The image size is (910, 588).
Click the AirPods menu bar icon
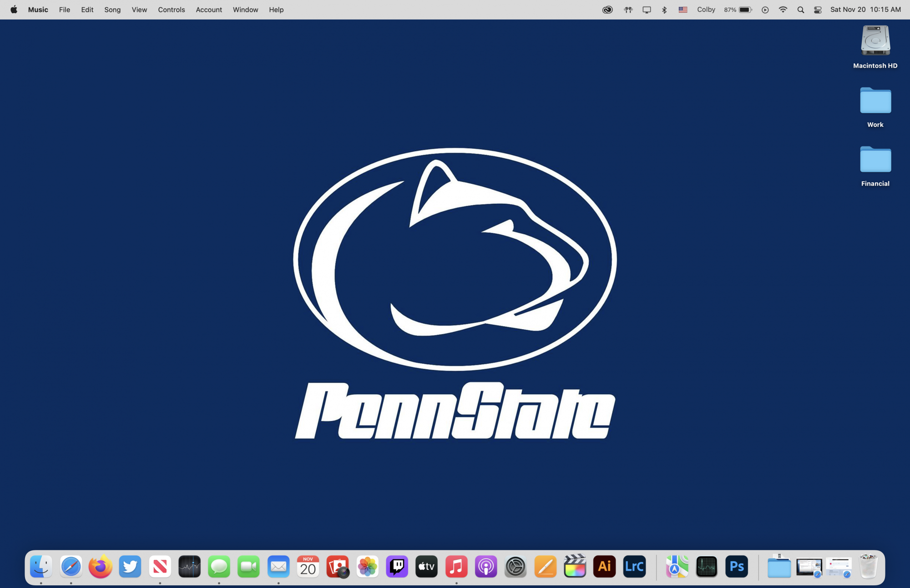coord(628,10)
